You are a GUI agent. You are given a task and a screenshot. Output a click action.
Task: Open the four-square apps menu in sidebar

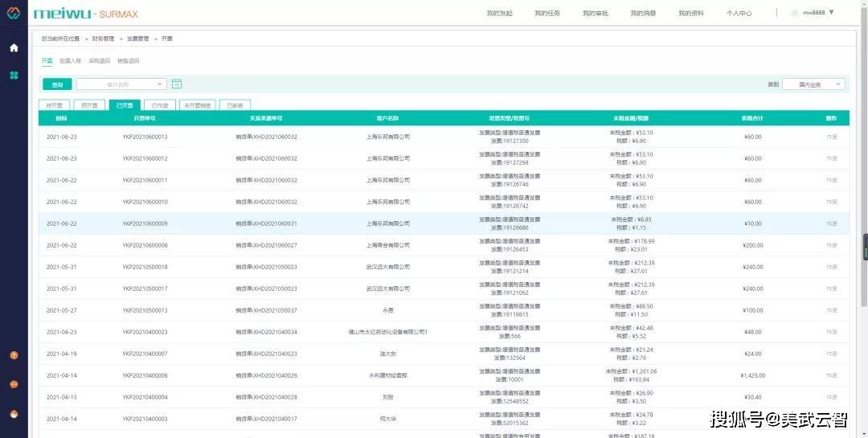click(14, 75)
